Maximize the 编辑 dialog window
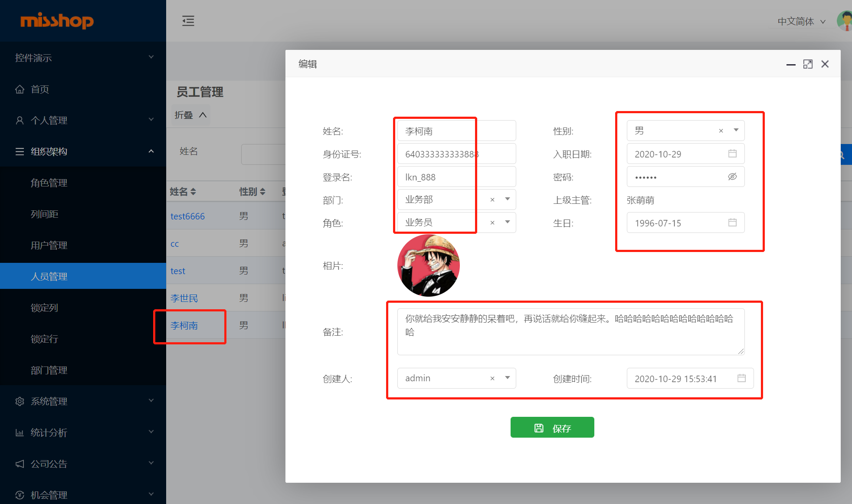The image size is (852, 504). point(808,64)
